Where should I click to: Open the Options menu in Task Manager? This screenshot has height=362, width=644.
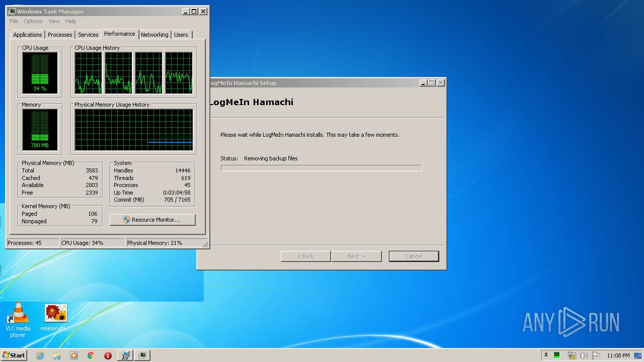click(33, 21)
